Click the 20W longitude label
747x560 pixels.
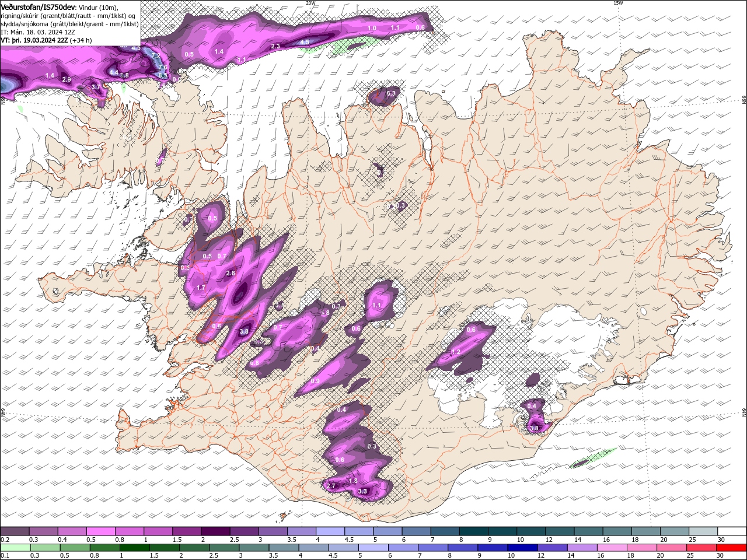coord(310,3)
